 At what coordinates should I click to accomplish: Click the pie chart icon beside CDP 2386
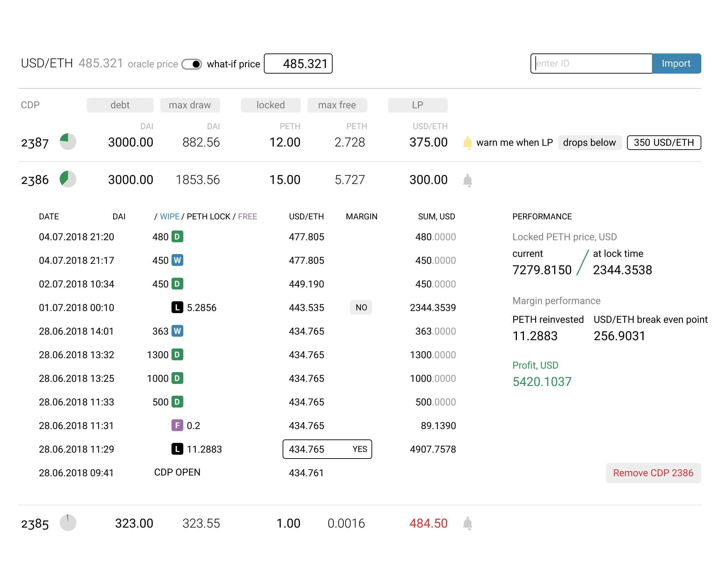point(68,179)
